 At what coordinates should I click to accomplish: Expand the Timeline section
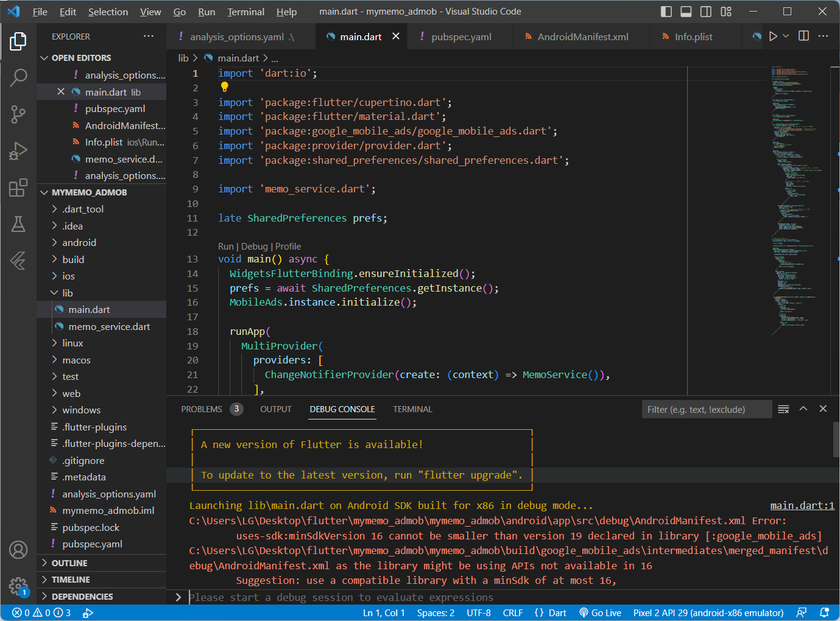(x=101, y=580)
